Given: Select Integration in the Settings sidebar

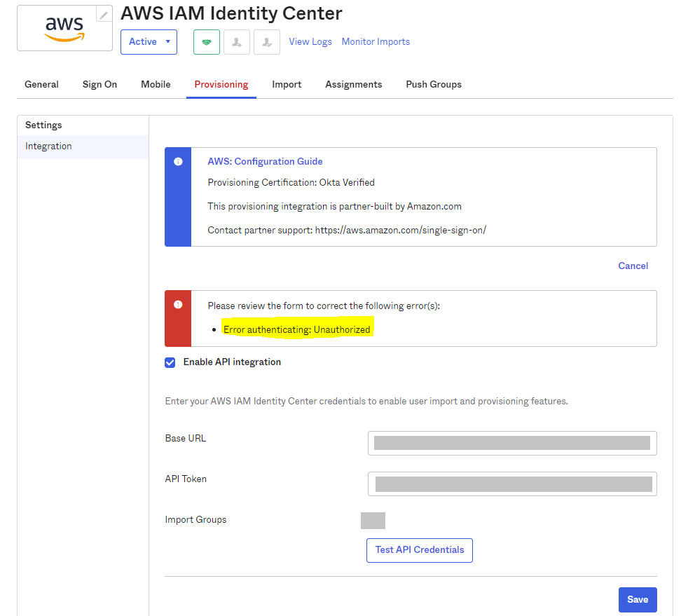Looking at the screenshot, I should pos(49,146).
